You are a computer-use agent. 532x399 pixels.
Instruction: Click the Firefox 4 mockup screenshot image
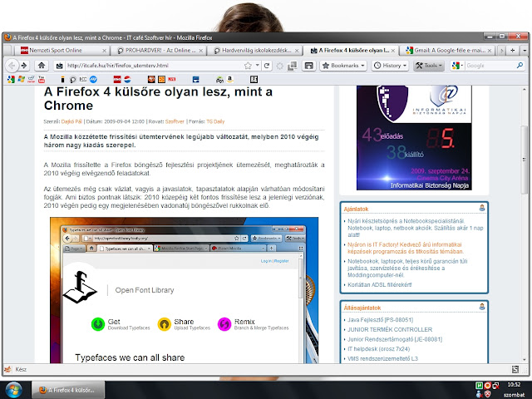point(184,290)
